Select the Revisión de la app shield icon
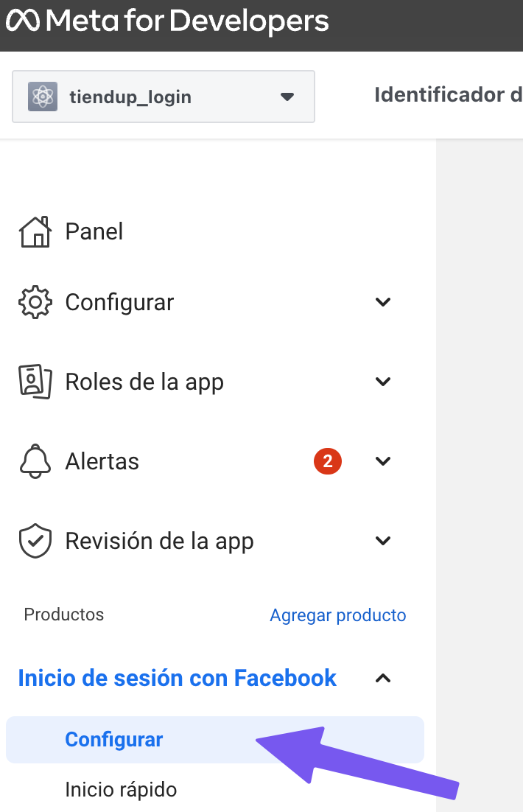This screenshot has height=812, width=523. coord(35,540)
